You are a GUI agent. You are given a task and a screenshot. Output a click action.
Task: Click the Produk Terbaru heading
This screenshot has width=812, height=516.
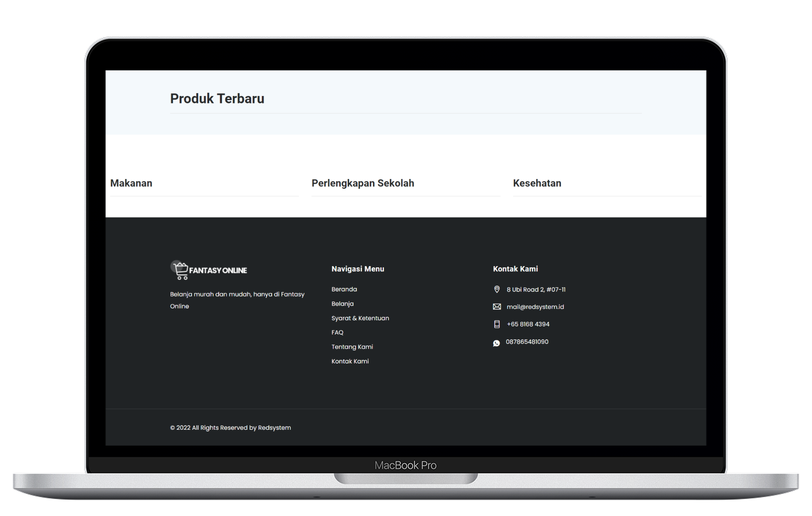click(x=217, y=99)
